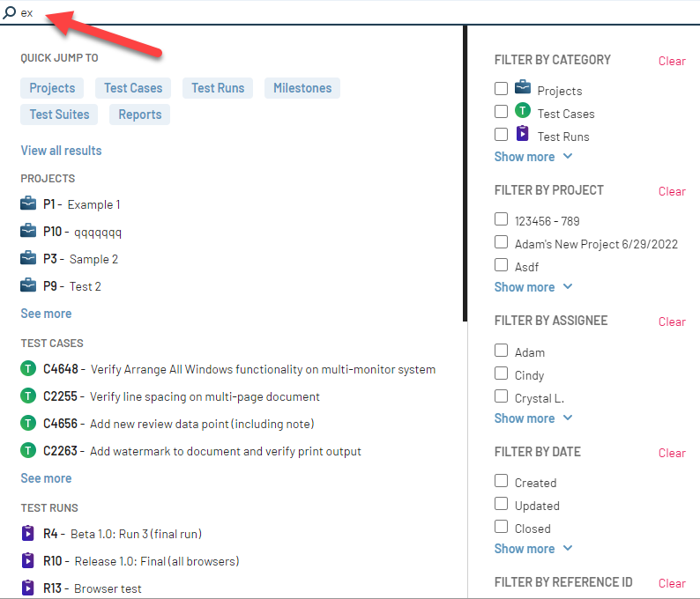Jump to Projects quick link
Image resolution: width=700 pixels, height=599 pixels.
click(52, 88)
